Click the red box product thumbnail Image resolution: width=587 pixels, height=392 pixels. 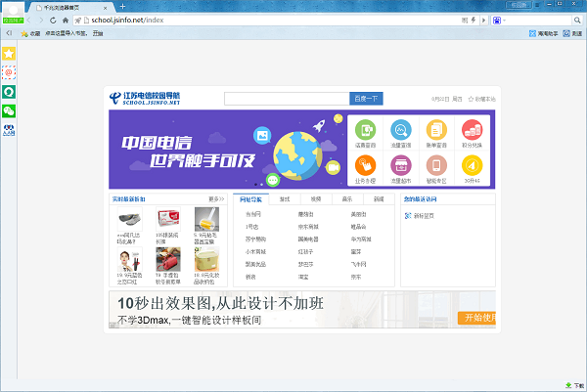(x=168, y=219)
